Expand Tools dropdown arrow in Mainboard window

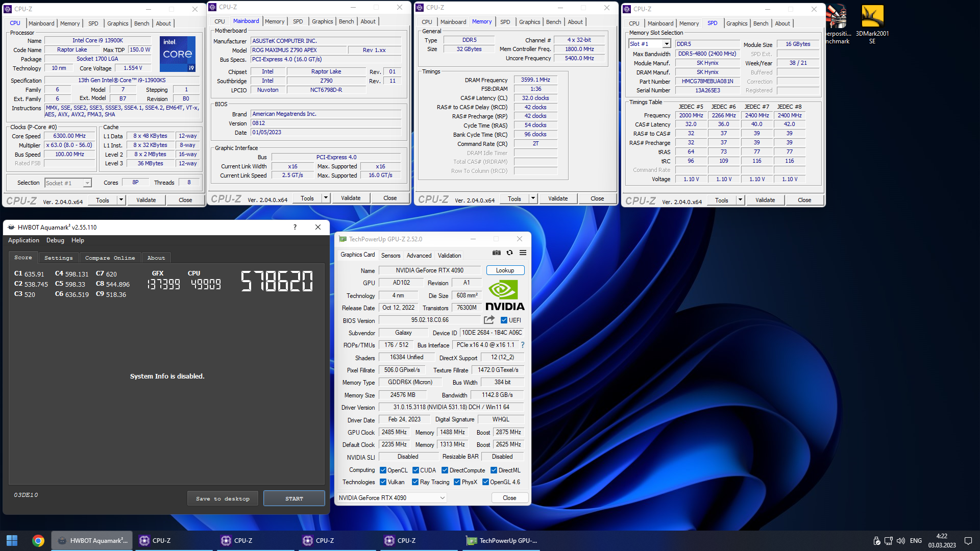coord(326,198)
